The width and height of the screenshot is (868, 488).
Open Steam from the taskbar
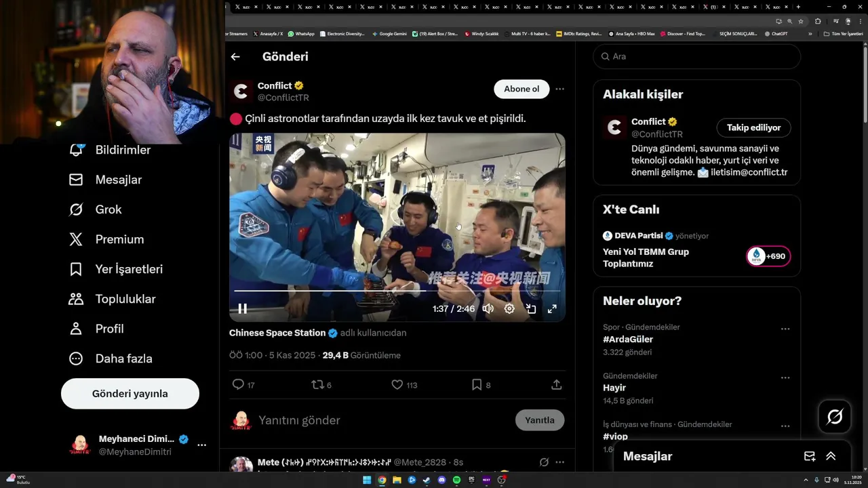(427, 480)
